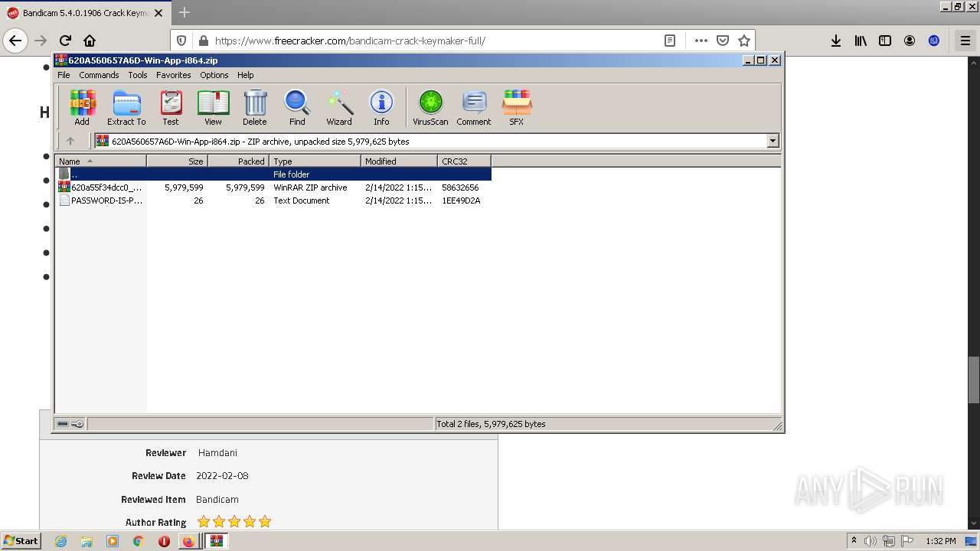Image resolution: width=980 pixels, height=551 pixels.
Task: Open the Commands menu
Action: click(x=99, y=75)
